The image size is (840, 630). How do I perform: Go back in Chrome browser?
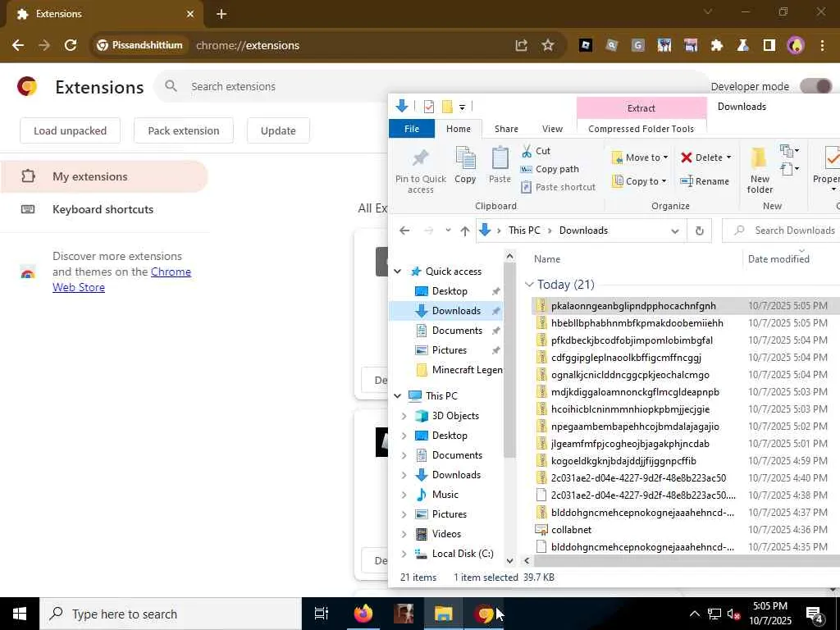point(18,46)
